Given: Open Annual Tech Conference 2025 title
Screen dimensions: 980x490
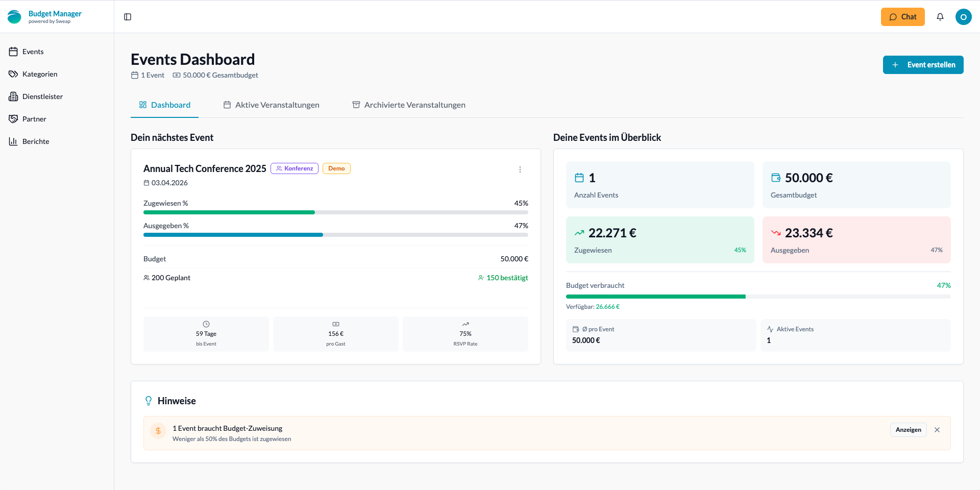Looking at the screenshot, I should 205,169.
